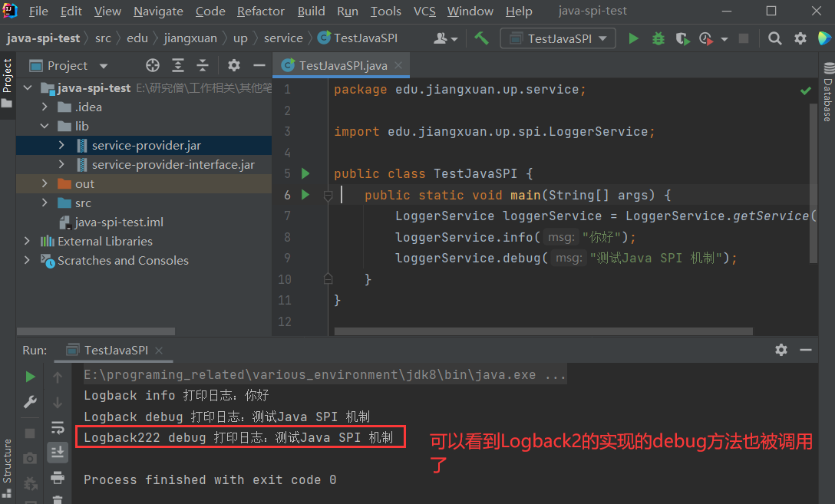The width and height of the screenshot is (835, 504).
Task: Close the TestJavaSPI.java editor tab
Action: pos(398,65)
